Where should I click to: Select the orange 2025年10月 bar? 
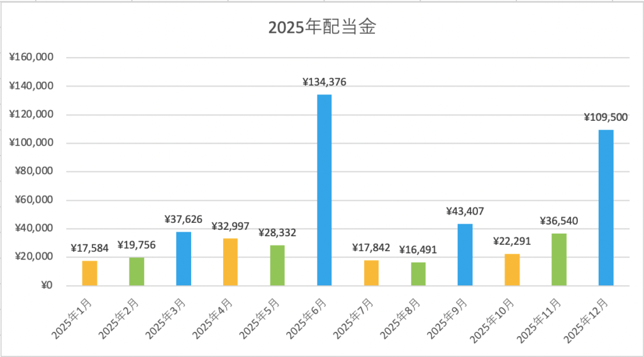point(512,270)
